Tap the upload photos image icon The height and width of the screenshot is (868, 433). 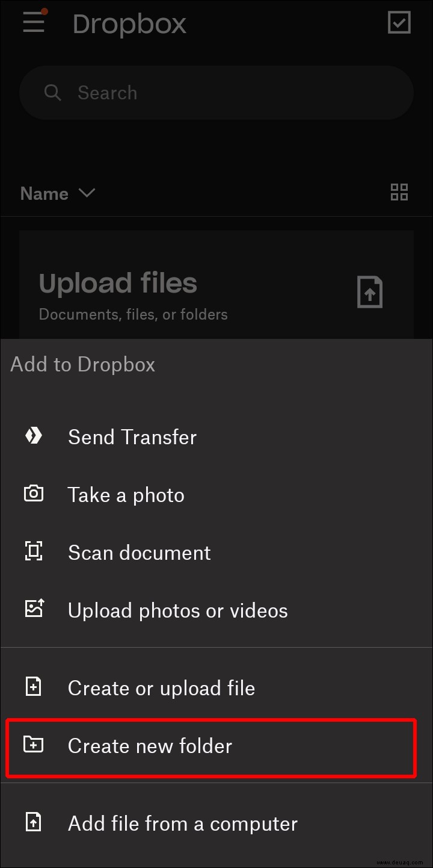[34, 609]
